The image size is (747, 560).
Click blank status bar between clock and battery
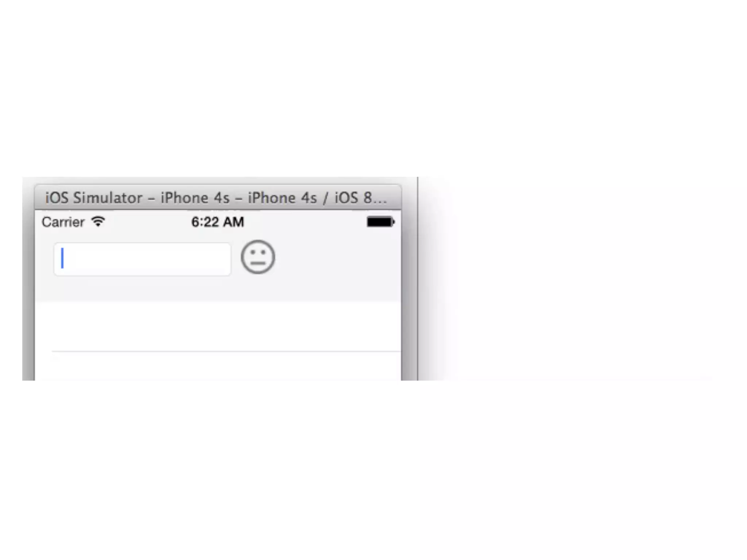pyautogui.click(x=305, y=222)
